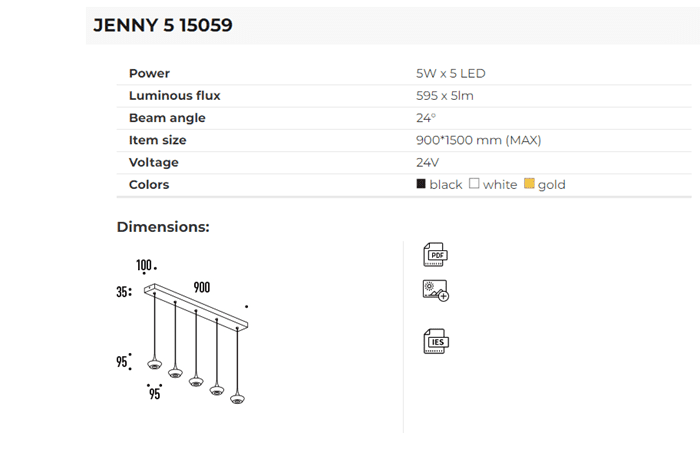Select the Voltage row label
Image resolution: width=700 pixels, height=466 pixels.
[154, 162]
